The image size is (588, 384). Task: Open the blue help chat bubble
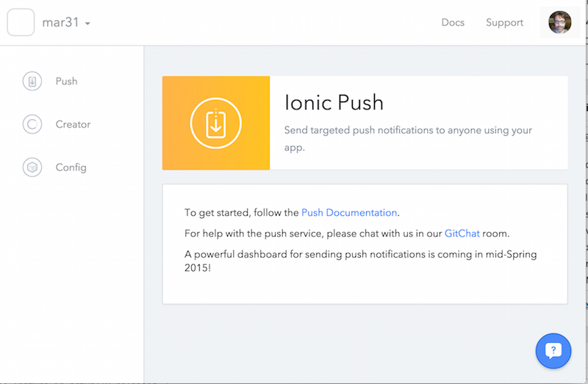553,351
